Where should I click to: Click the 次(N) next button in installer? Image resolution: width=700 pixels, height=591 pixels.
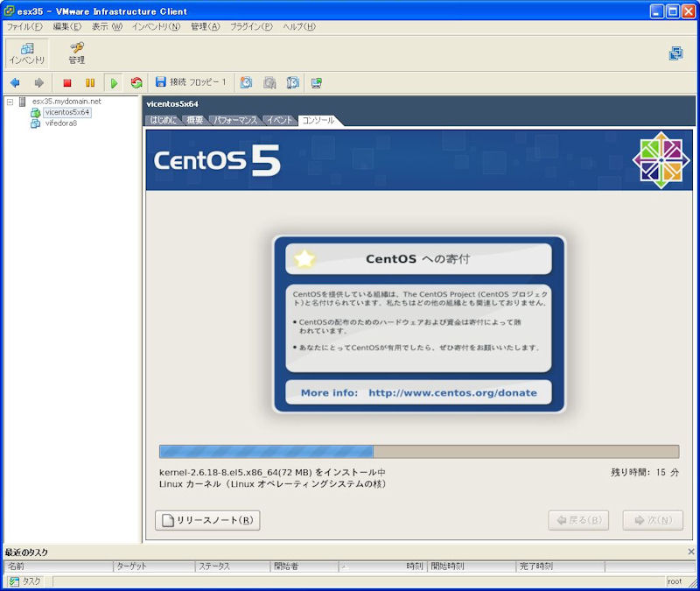[x=653, y=520]
